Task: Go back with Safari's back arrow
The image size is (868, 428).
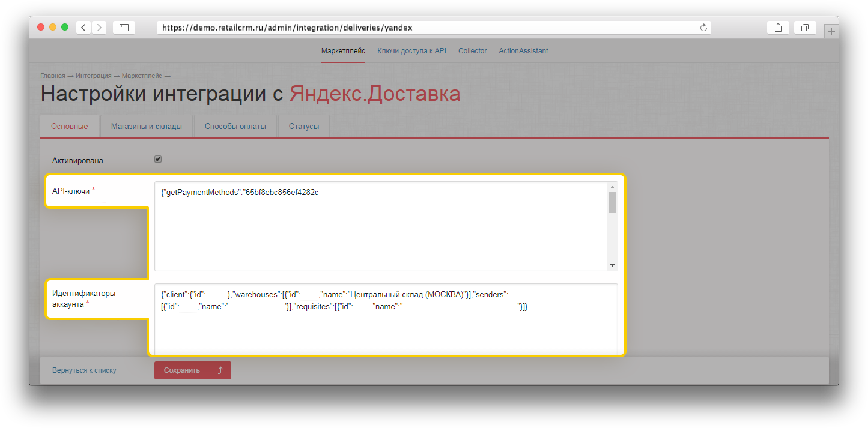Action: click(83, 28)
